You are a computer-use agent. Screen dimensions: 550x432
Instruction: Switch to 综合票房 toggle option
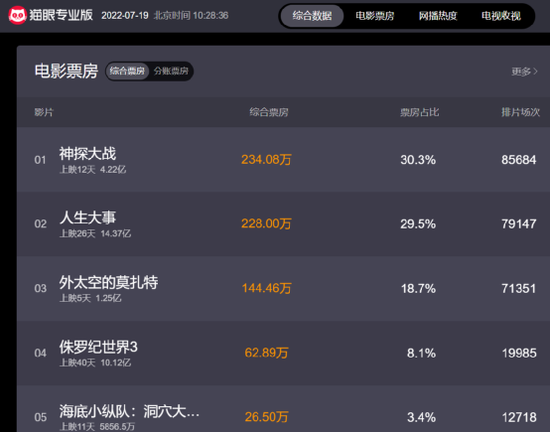pos(127,71)
